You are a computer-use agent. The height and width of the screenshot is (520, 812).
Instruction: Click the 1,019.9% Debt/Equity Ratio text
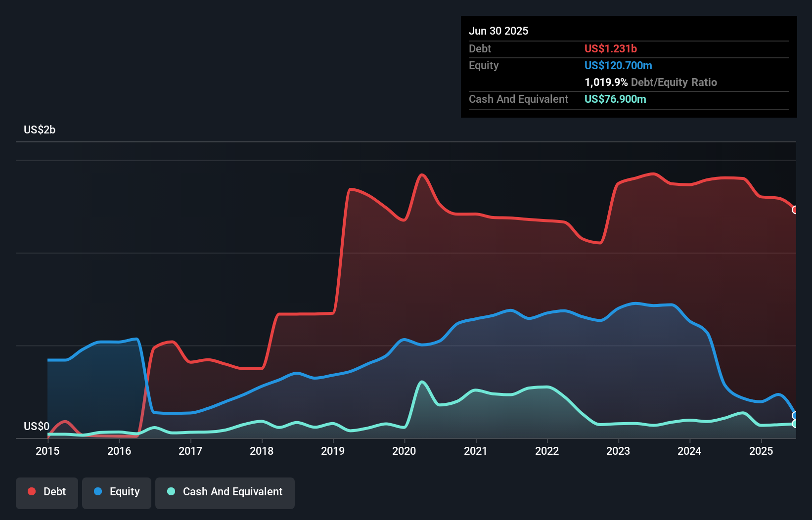tap(651, 82)
